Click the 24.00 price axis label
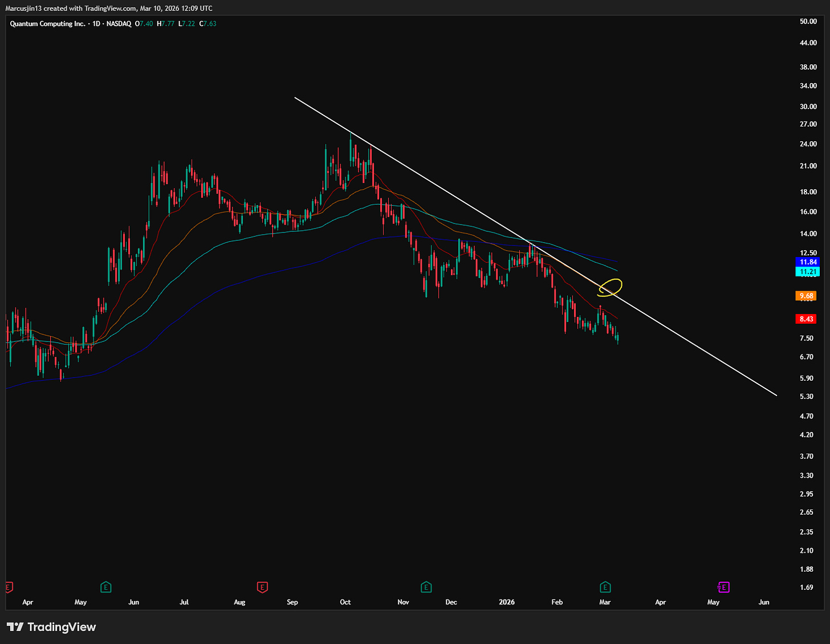This screenshot has height=644, width=830. coord(808,144)
